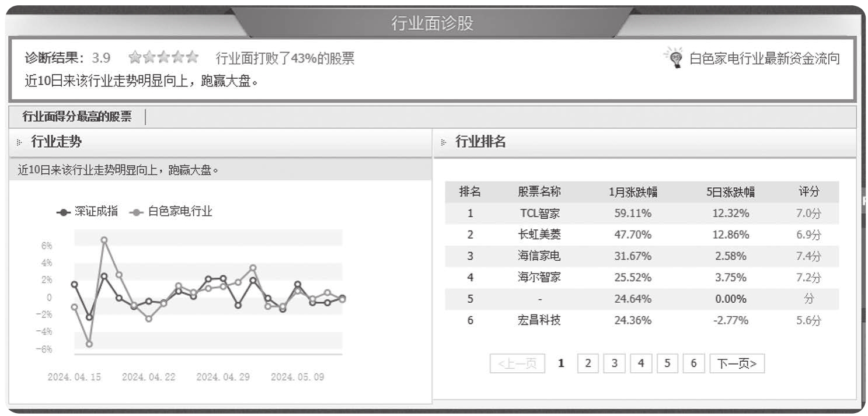Click the 2.58% five-day change value

point(730,256)
